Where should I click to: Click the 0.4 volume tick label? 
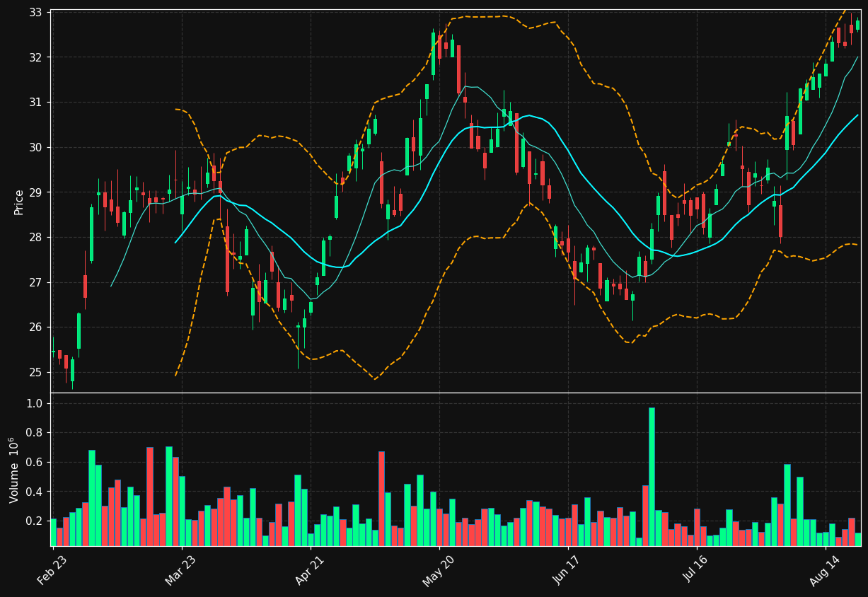tap(35, 492)
